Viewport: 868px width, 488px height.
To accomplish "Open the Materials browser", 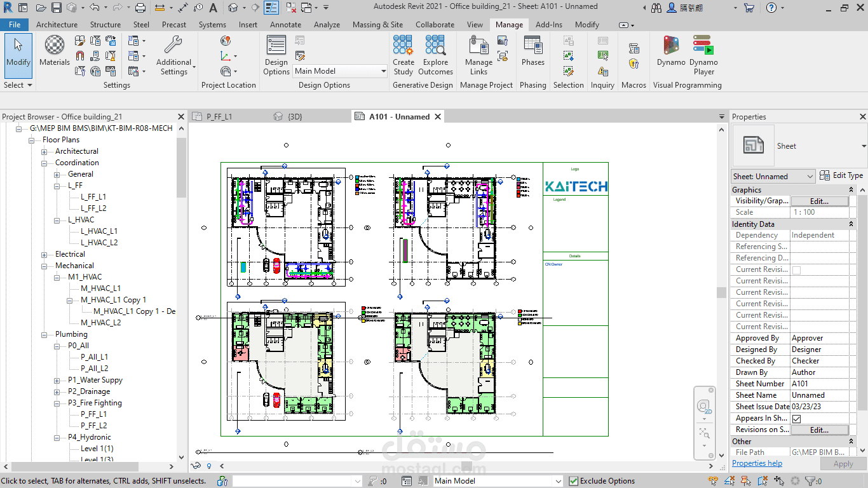I will click(x=54, y=51).
